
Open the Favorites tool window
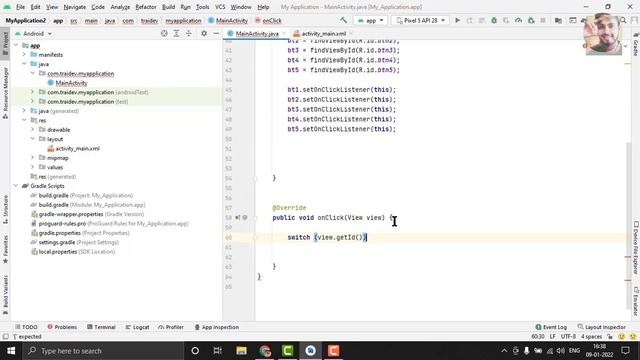(5, 249)
